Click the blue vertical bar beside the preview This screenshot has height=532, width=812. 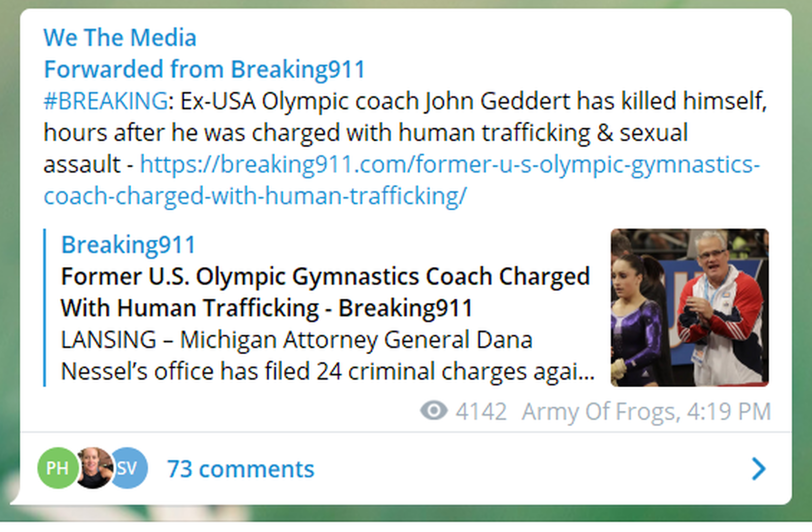pyautogui.click(x=45, y=307)
